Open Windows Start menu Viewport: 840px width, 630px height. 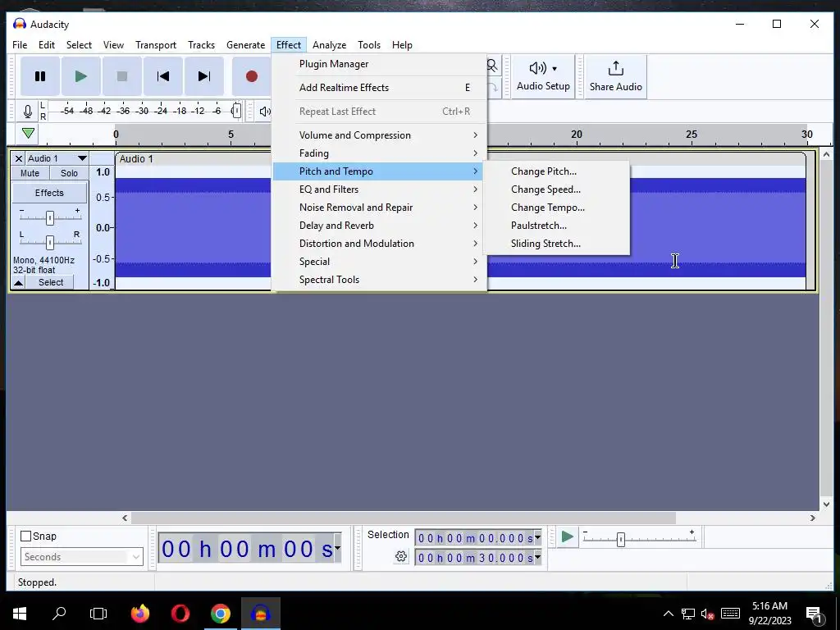click(x=20, y=614)
